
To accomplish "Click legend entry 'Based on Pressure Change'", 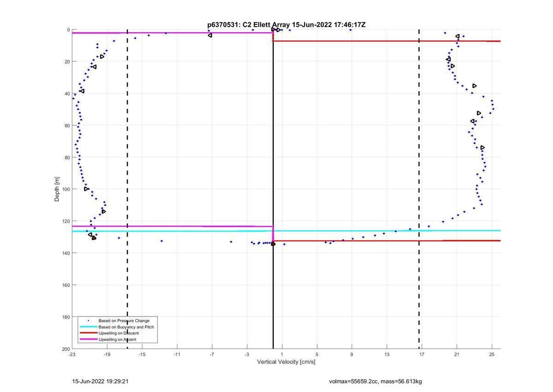I will pyautogui.click(x=124, y=320).
